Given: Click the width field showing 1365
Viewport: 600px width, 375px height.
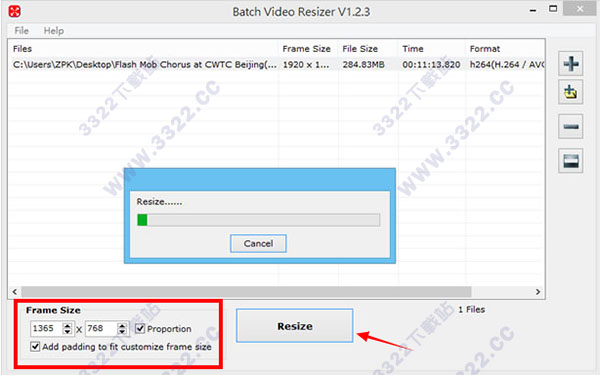Looking at the screenshot, I should coord(46,328).
